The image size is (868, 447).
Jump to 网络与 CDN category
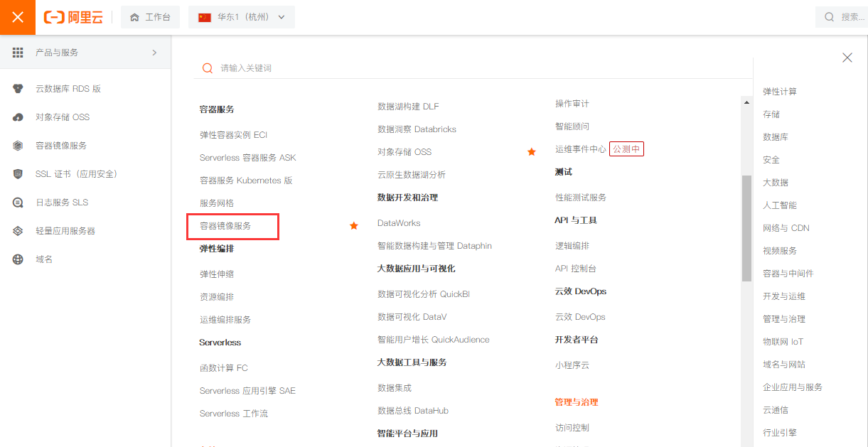click(x=786, y=228)
